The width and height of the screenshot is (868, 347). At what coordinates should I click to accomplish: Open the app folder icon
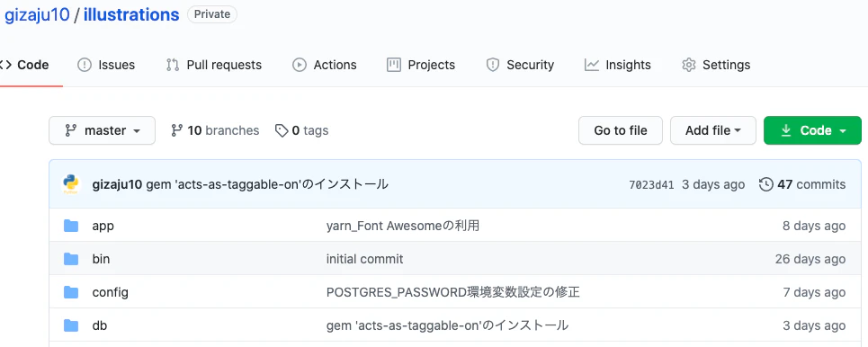(71, 226)
